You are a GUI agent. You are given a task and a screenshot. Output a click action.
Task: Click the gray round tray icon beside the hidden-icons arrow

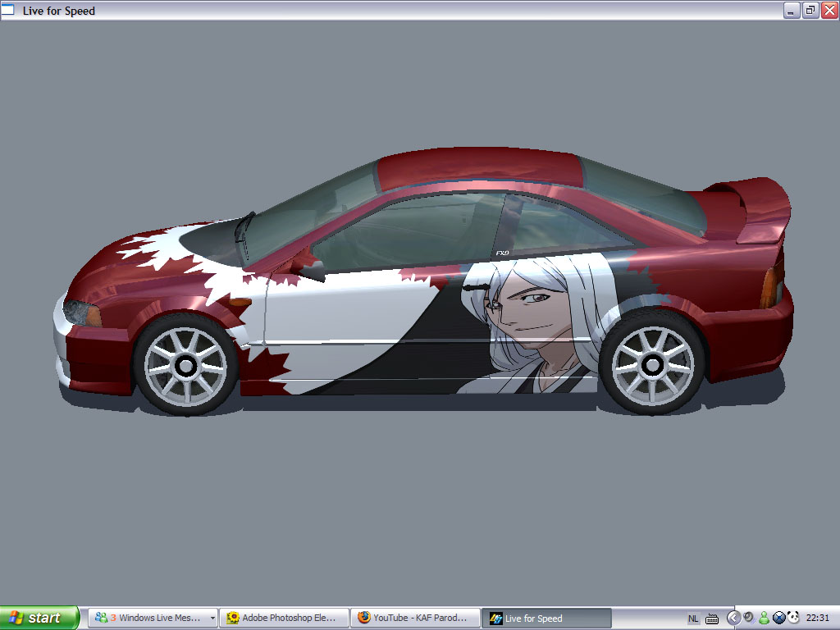749,618
